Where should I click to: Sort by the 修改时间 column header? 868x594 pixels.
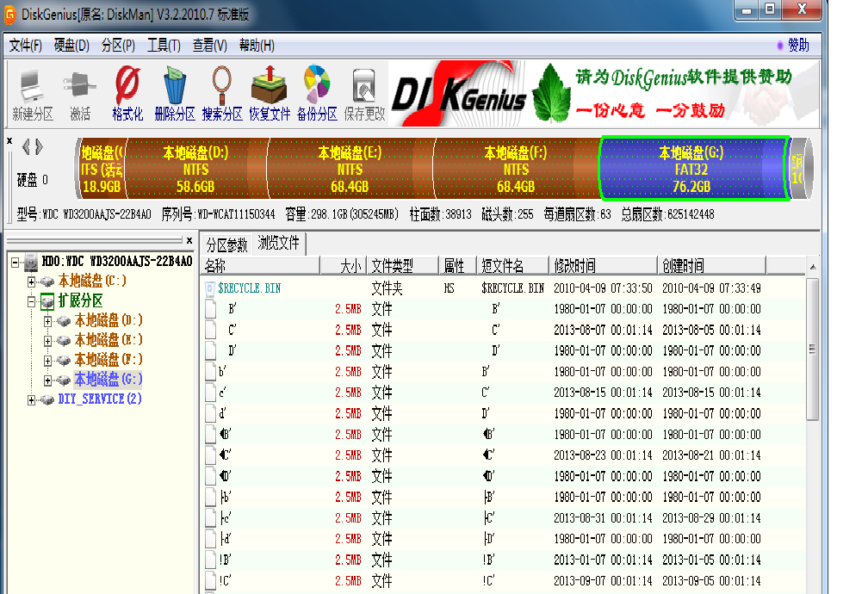604,266
